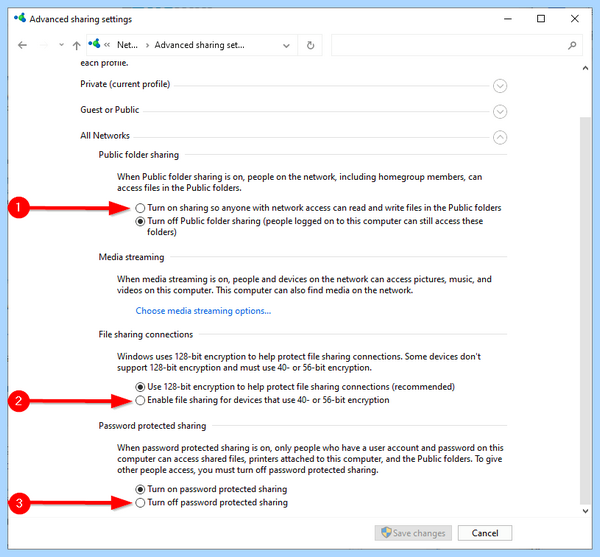Open the address bar history dropdown

tap(286, 46)
